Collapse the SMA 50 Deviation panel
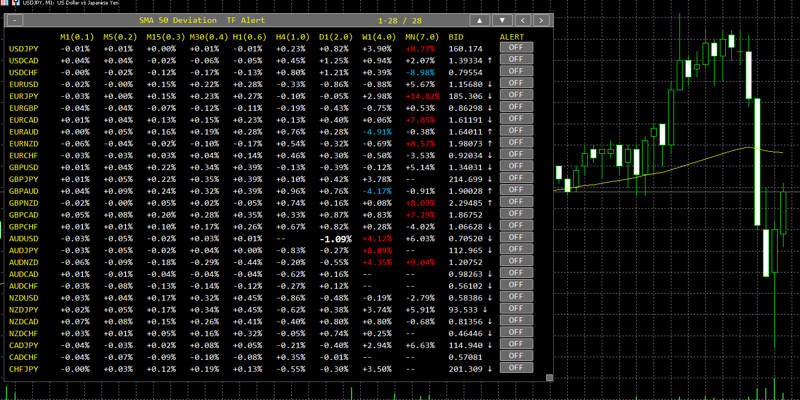This screenshot has width=800, height=400. pos(16,20)
